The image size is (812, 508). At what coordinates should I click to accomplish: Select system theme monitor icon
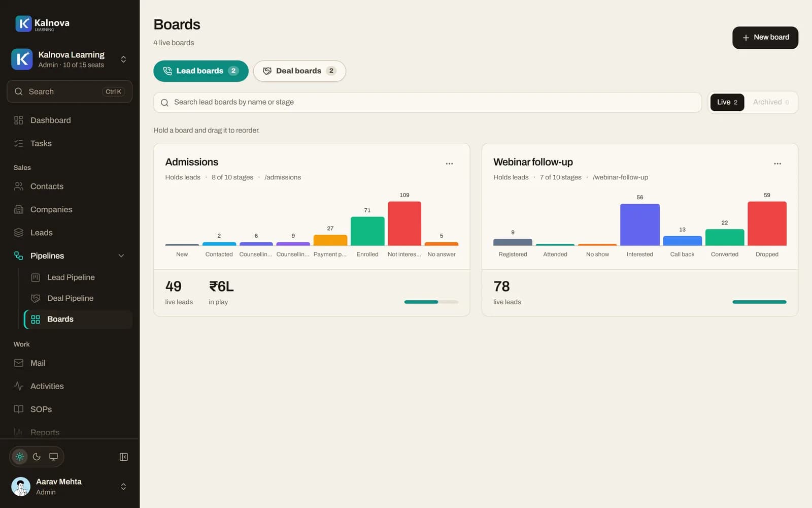point(53,457)
